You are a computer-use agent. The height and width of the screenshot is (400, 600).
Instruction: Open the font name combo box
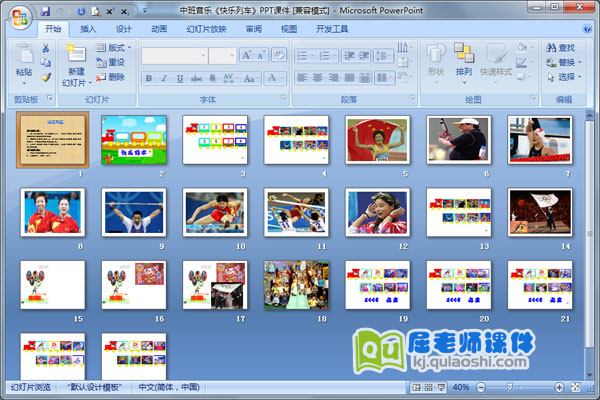point(174,56)
